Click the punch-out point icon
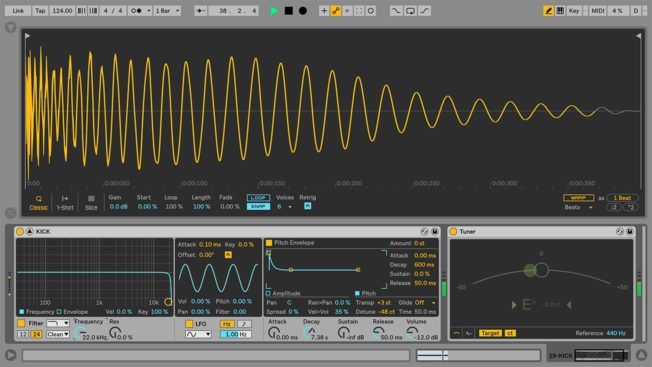Image resolution: width=652 pixels, height=367 pixels. tap(424, 11)
